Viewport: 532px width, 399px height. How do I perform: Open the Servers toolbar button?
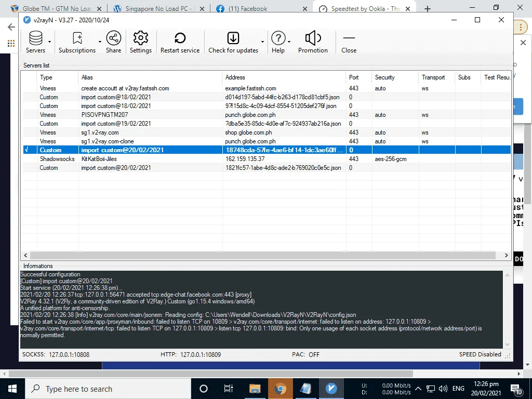(x=35, y=42)
